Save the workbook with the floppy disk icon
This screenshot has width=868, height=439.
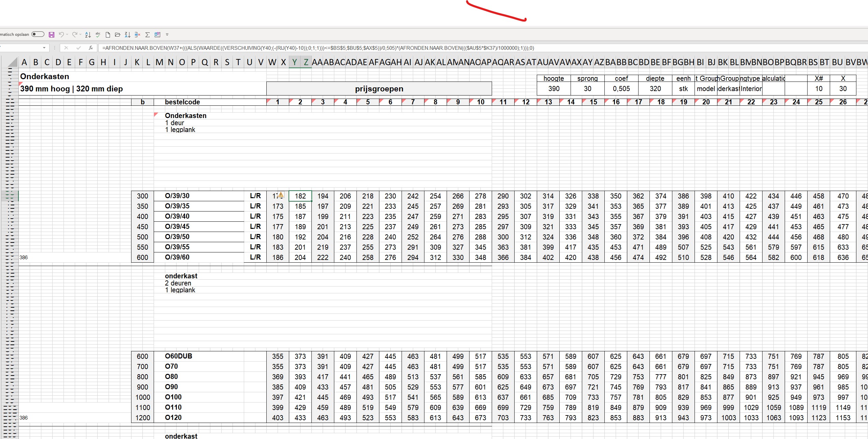tap(52, 34)
